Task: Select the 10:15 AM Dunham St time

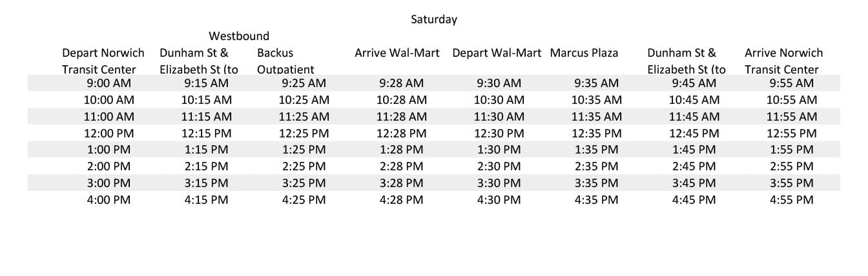Action: tap(206, 100)
